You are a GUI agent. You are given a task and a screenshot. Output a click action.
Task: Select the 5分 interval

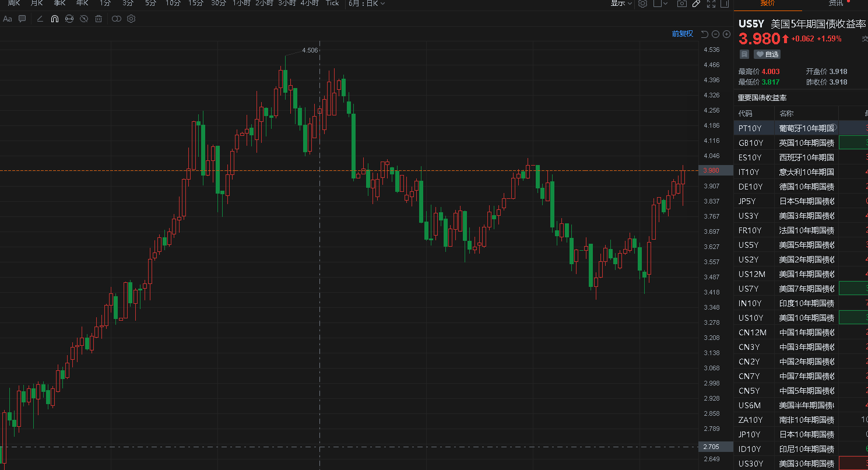click(x=150, y=3)
